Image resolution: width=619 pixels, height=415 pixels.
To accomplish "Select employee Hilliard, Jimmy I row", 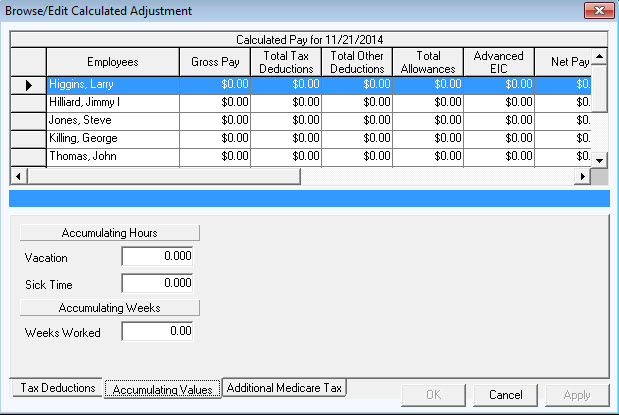I will pyautogui.click(x=112, y=103).
